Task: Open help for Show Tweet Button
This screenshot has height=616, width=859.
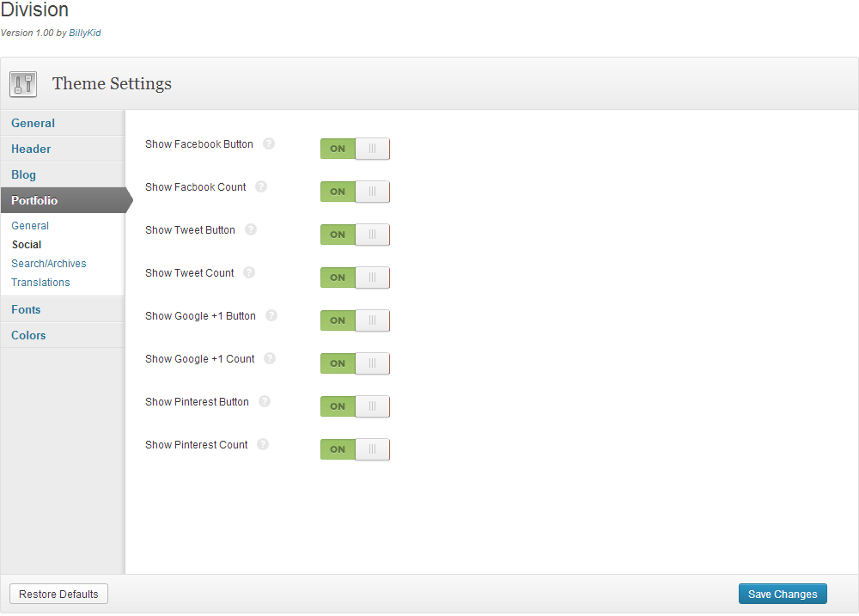Action: 250,229
